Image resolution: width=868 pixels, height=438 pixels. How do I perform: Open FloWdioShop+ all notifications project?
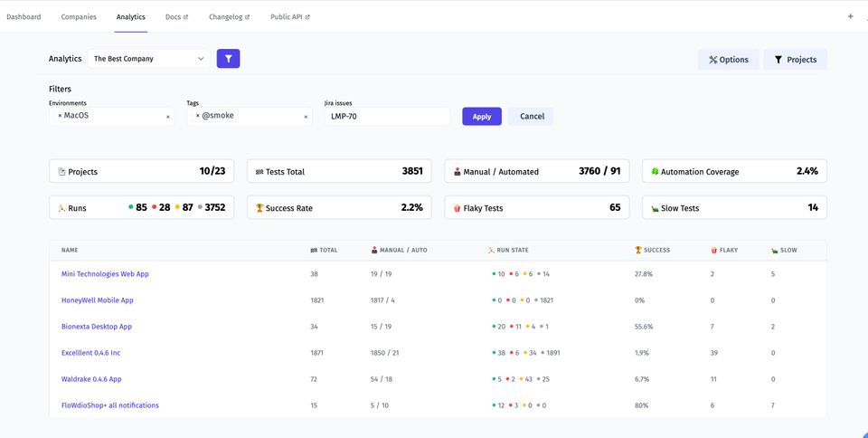point(110,405)
